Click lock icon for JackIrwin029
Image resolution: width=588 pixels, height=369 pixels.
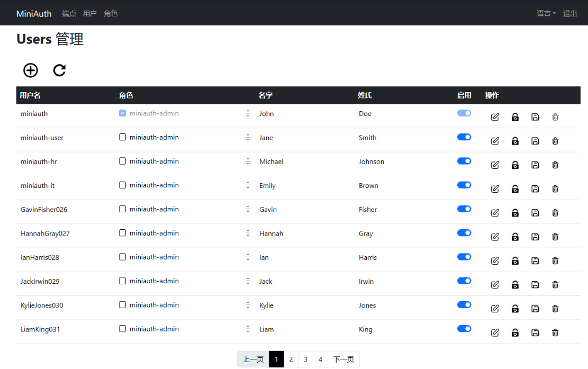click(515, 285)
